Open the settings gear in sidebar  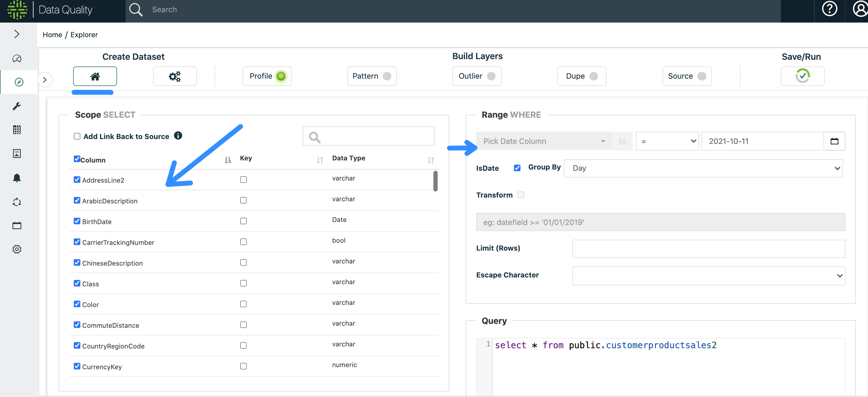(16, 249)
